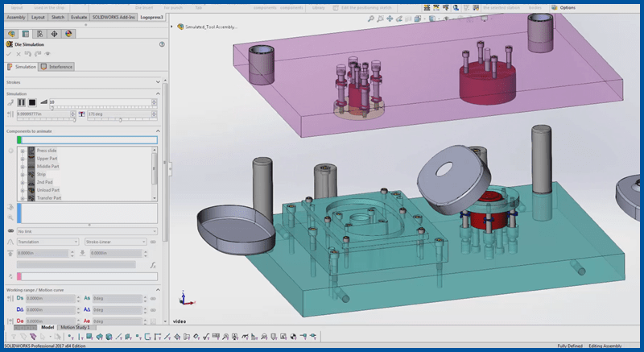Switch to the Layout ribbon tab

[38, 17]
